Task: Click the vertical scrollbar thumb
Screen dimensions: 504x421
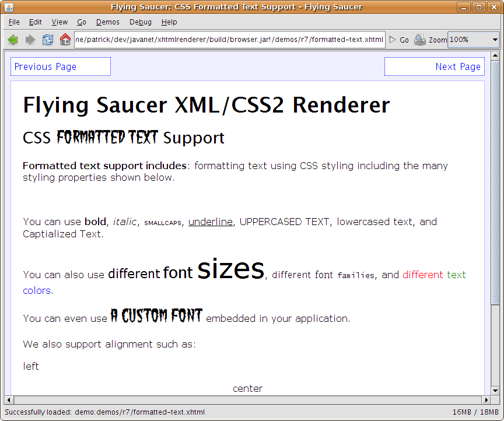Action: pos(495,182)
